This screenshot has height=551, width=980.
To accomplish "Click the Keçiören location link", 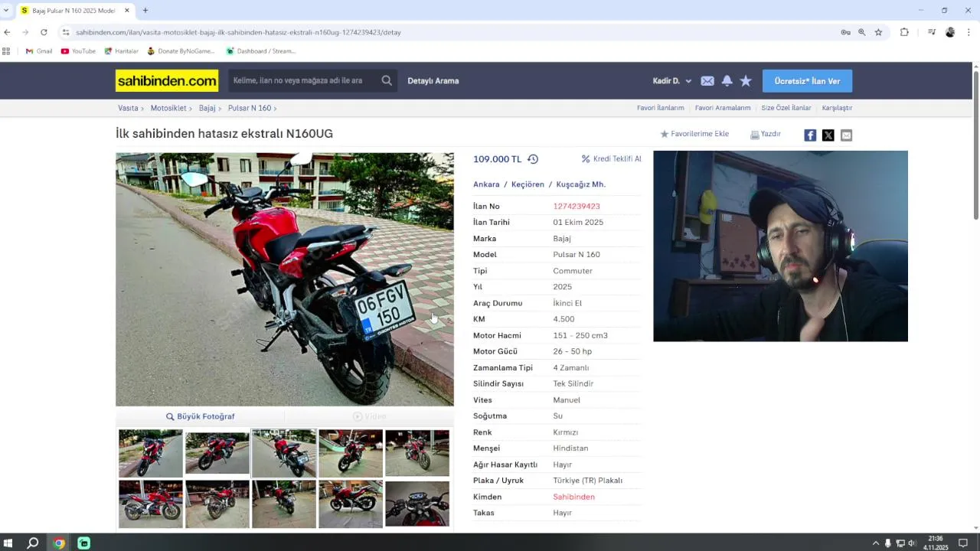I will [528, 184].
